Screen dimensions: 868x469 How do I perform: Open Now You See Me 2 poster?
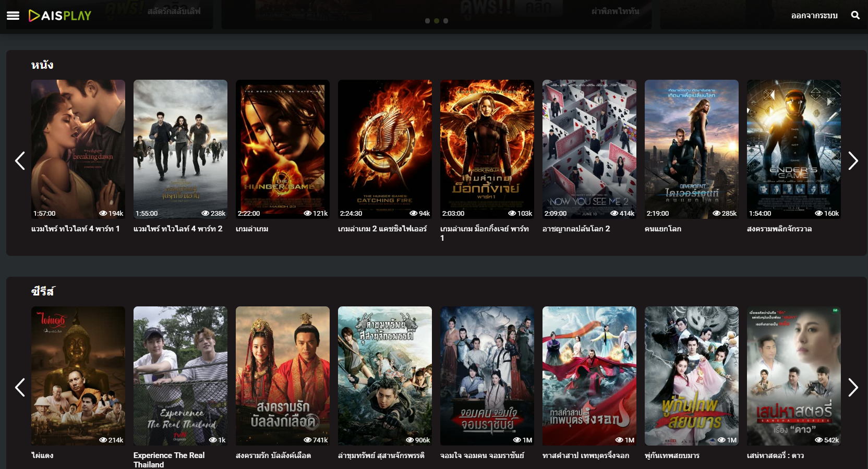(x=589, y=149)
